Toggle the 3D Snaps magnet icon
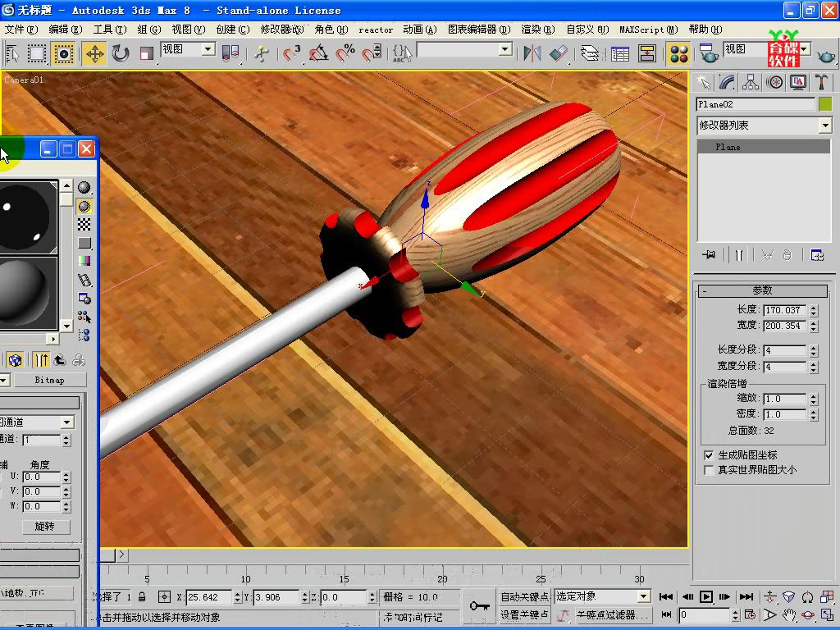The width and height of the screenshot is (840, 630). (291, 53)
